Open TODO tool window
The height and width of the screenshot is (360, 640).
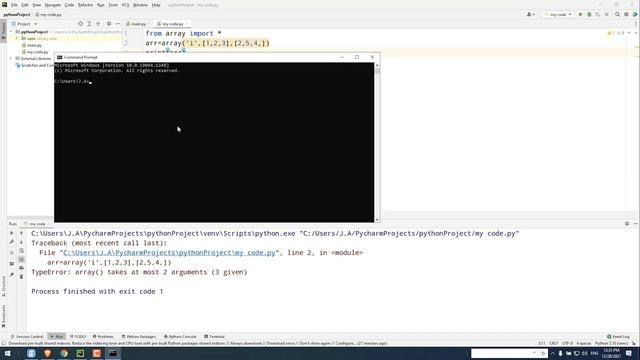[x=78, y=336]
